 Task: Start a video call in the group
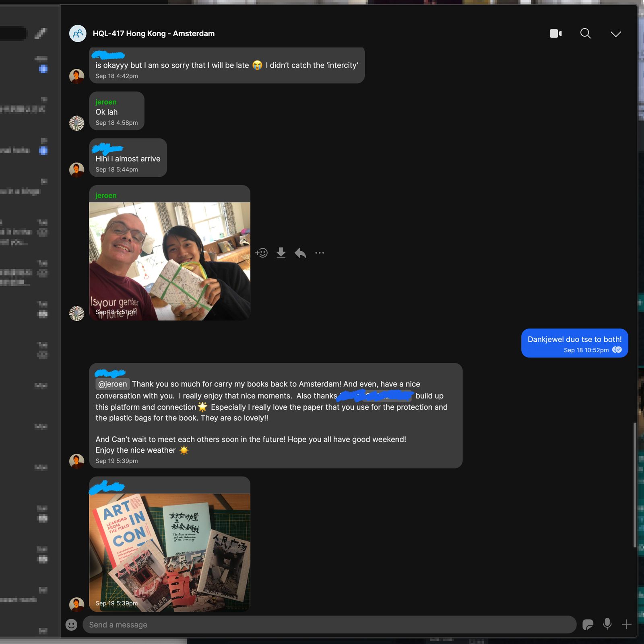[555, 33]
